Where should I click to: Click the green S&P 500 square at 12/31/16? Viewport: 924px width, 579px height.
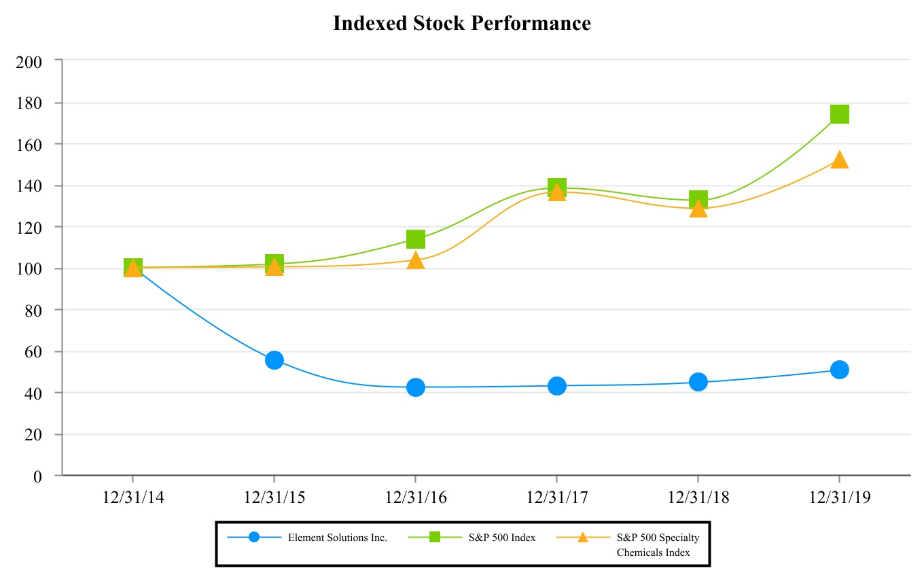point(416,239)
